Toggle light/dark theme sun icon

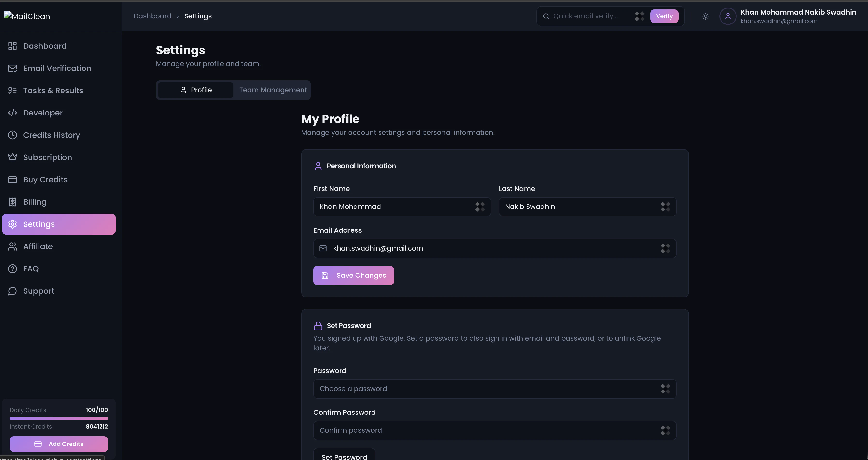point(705,16)
